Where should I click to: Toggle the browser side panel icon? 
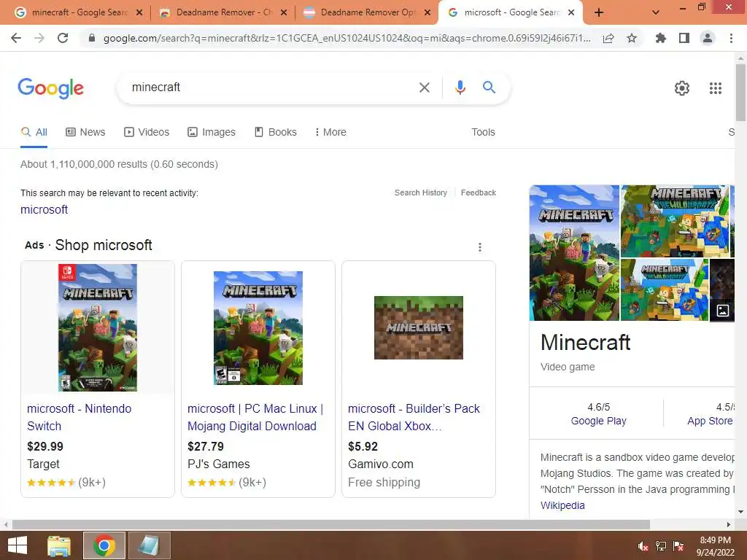tap(684, 38)
